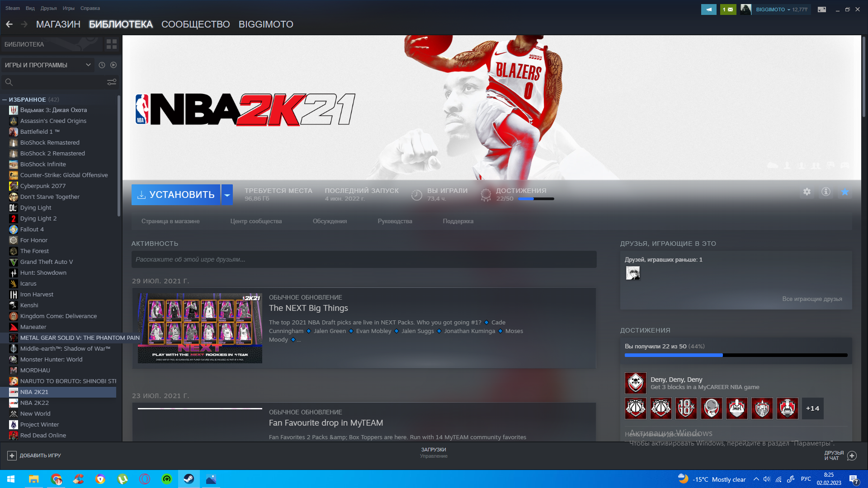
Task: Select NBA 2K22 in the library
Action: [59, 403]
